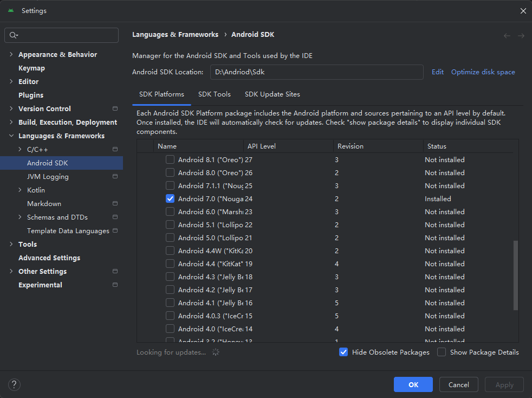This screenshot has height=398, width=532.
Task: Check Android 5.1 Lollipop API 22 checkbox
Action: [170, 224]
